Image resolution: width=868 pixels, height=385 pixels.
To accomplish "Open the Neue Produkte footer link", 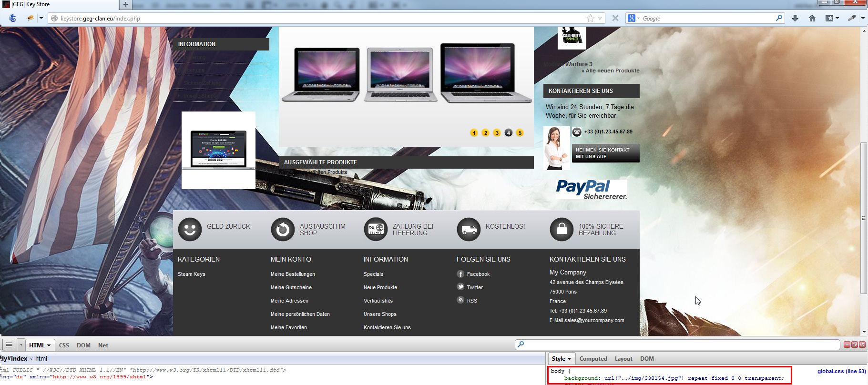I will point(380,287).
